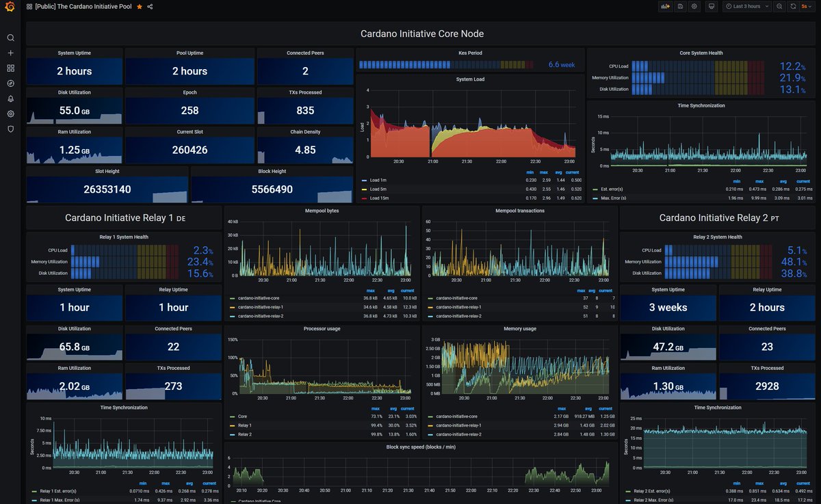
Task: Toggle the favorite star for this dashboard
Action: (x=140, y=6)
